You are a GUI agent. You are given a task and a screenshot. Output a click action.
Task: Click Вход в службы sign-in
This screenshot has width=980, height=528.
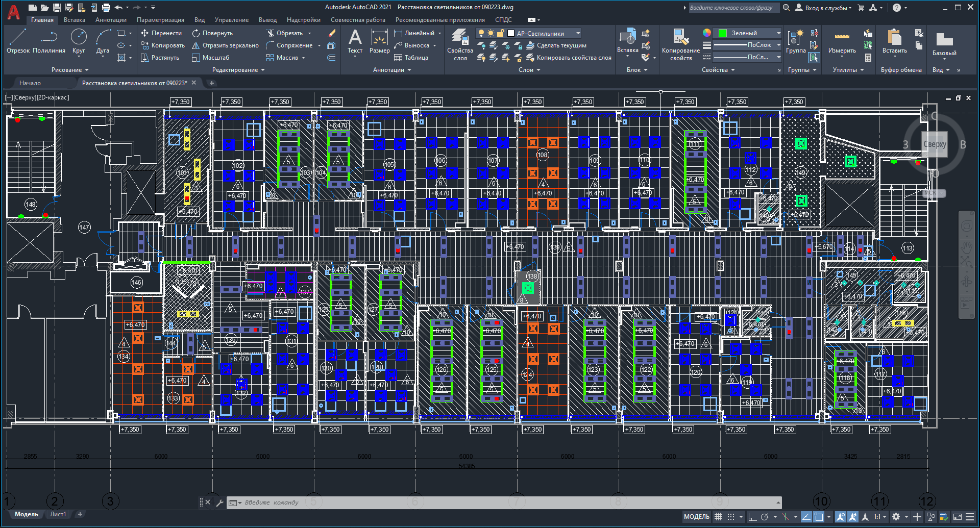(823, 8)
